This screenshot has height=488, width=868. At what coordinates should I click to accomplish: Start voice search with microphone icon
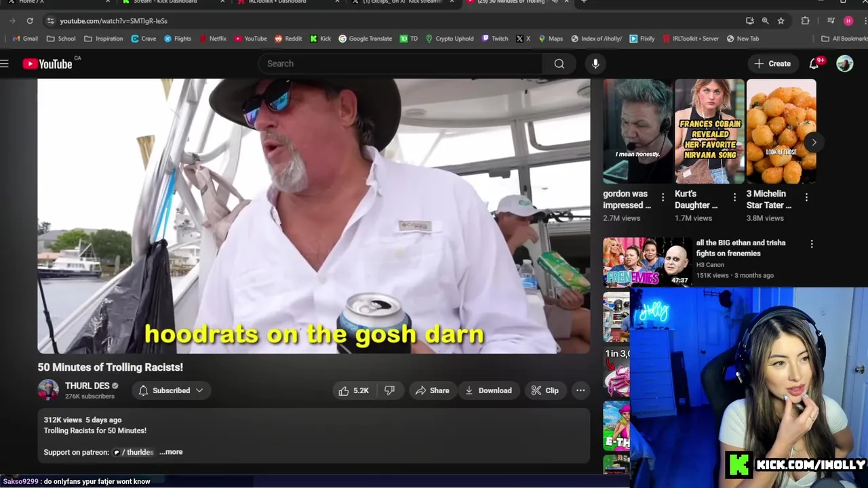[595, 64]
